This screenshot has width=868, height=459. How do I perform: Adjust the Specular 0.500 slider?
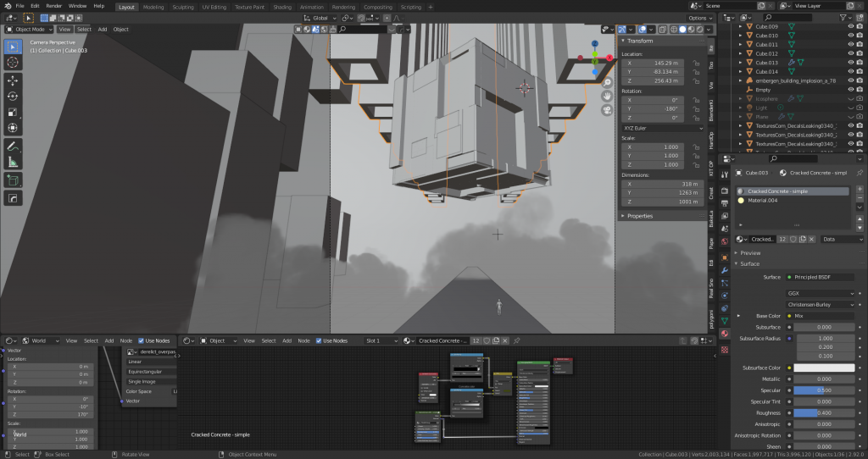pos(824,390)
